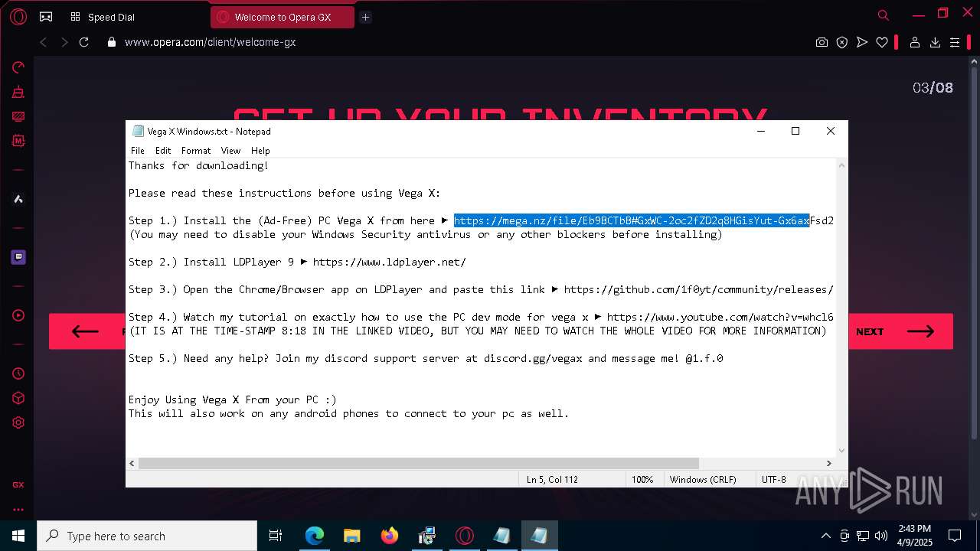Open GX Cleaner broom icon in sidebar
Viewport: 980px width, 551px height.
coord(18,92)
